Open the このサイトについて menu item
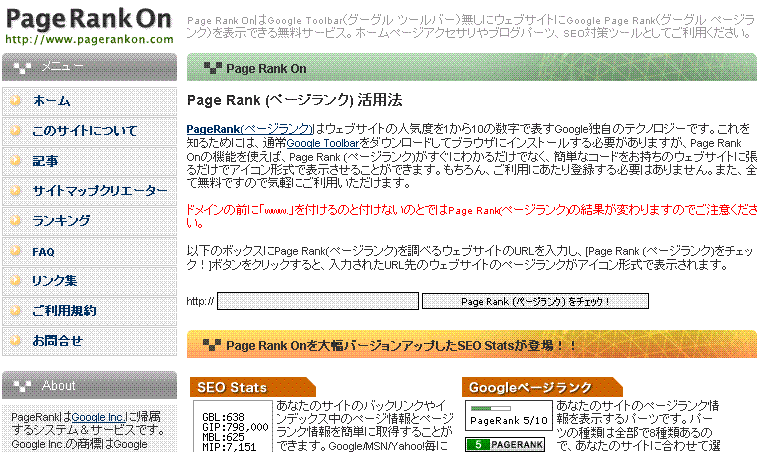This screenshot has height=452, width=766. coord(89,131)
